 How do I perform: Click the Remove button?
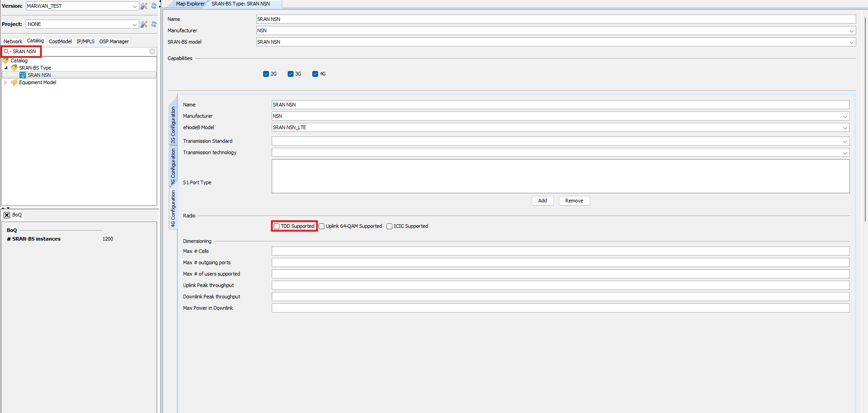pos(574,201)
